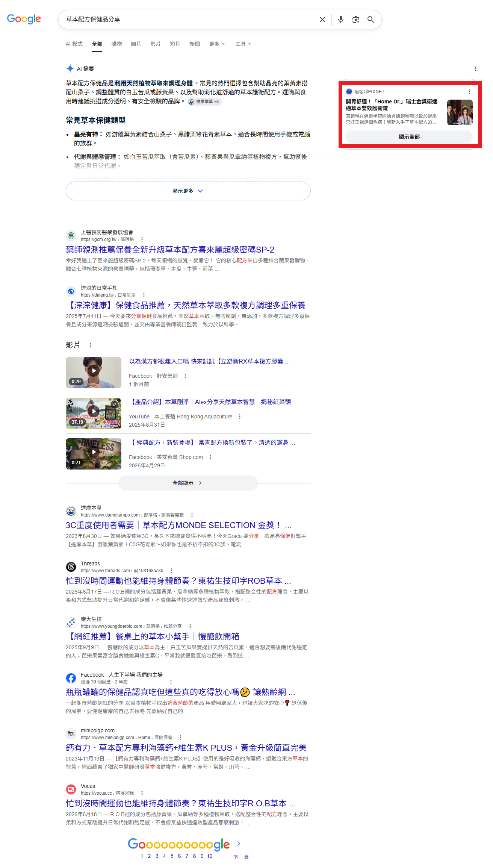Switch to 短片 tab

coord(175,44)
